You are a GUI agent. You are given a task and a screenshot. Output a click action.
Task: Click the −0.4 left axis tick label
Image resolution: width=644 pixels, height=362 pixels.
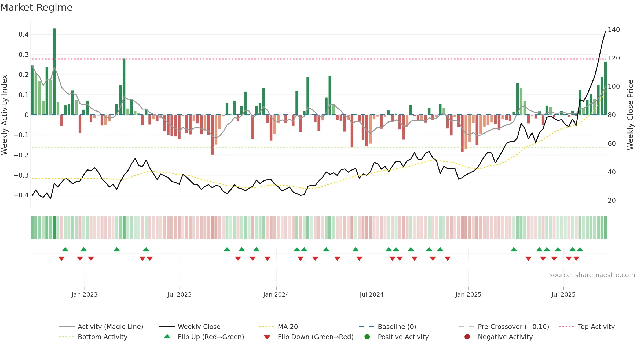pos(21,195)
